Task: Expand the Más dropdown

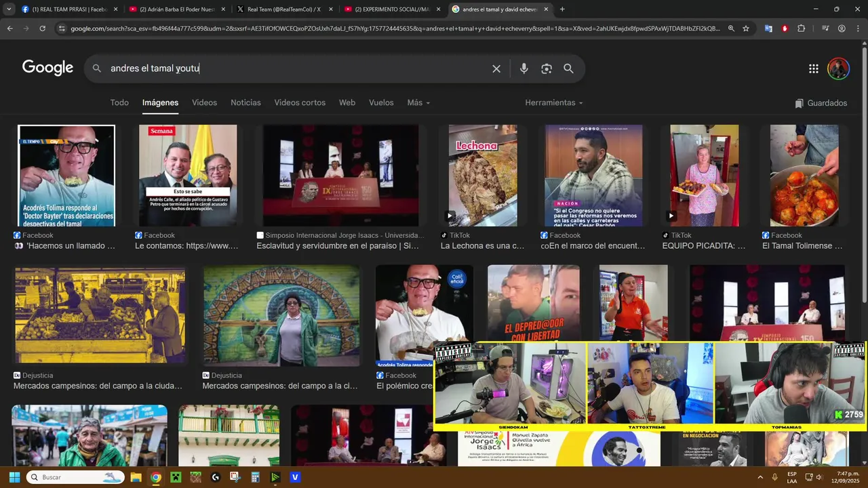Action: pos(418,102)
